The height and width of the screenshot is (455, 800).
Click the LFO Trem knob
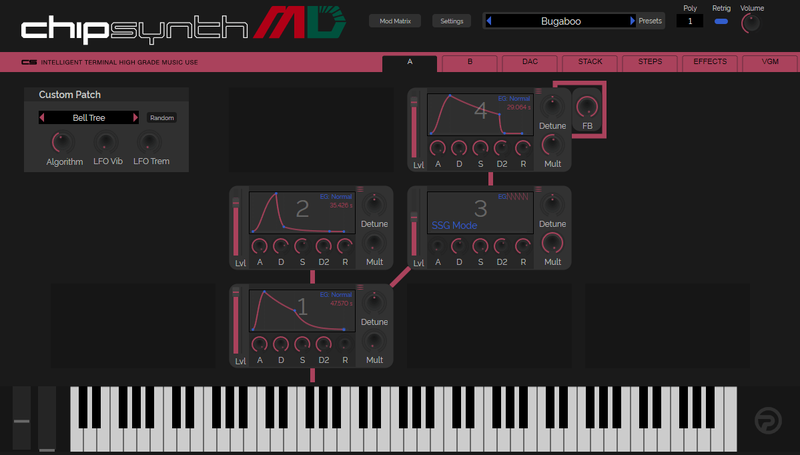(149, 143)
